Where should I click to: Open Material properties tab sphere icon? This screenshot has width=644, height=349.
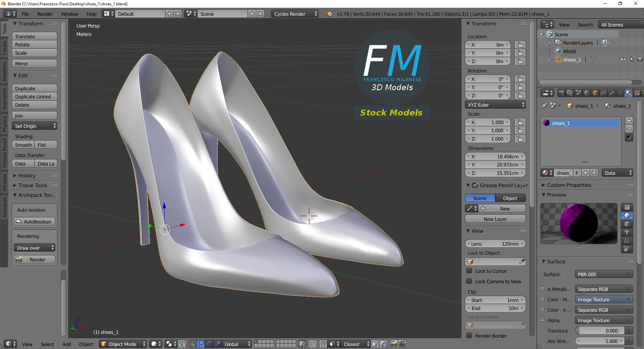pos(629,93)
